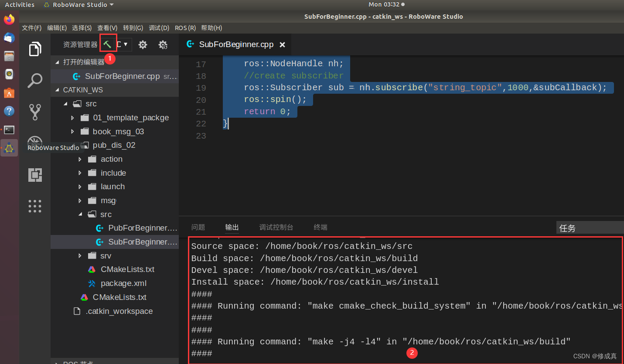624x364 pixels.
Task: Open the 帮助(H) menu
Action: pyautogui.click(x=211, y=28)
